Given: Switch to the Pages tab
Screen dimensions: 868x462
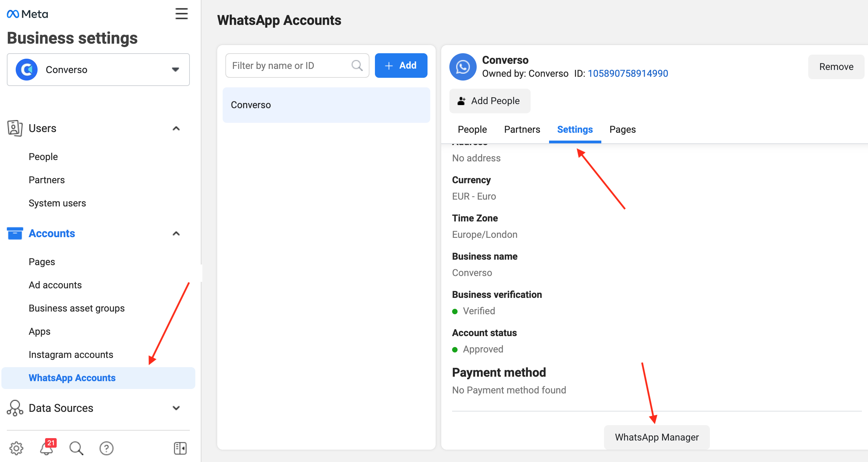Looking at the screenshot, I should pos(622,130).
